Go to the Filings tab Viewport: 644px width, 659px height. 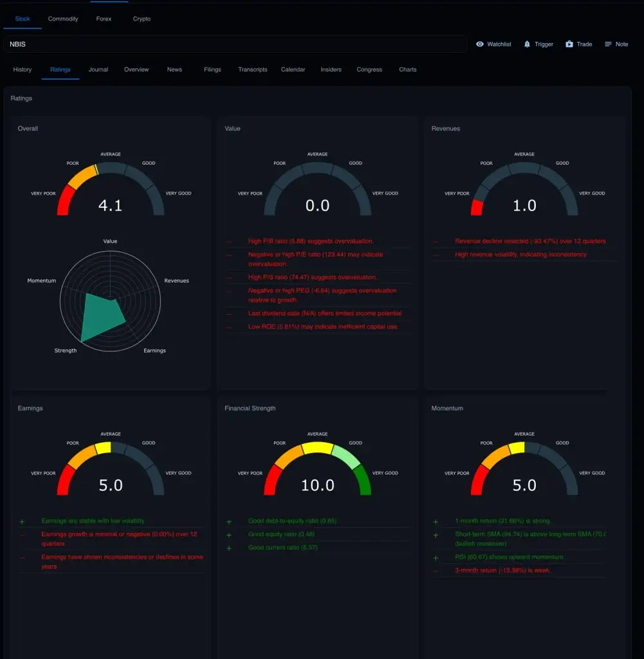[212, 70]
